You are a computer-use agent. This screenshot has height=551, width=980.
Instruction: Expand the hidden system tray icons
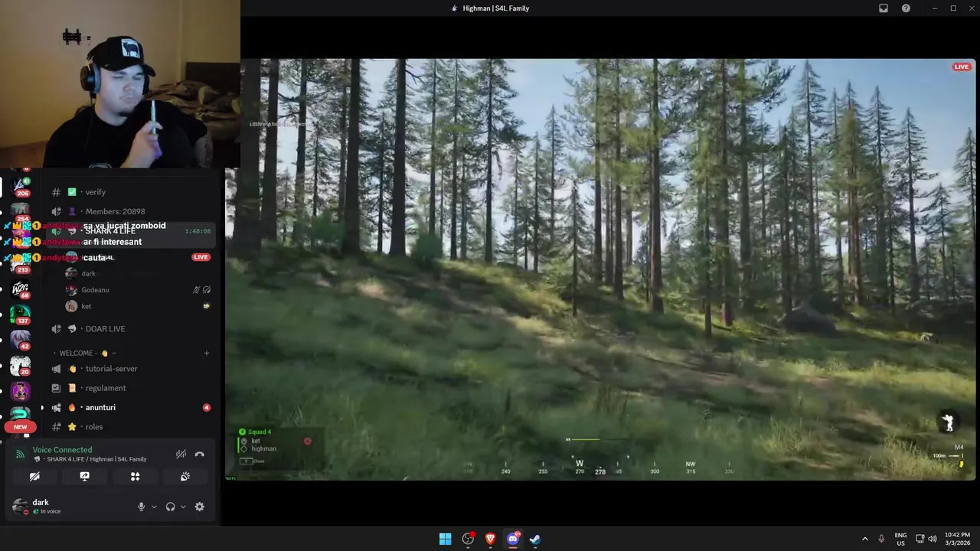(x=865, y=539)
